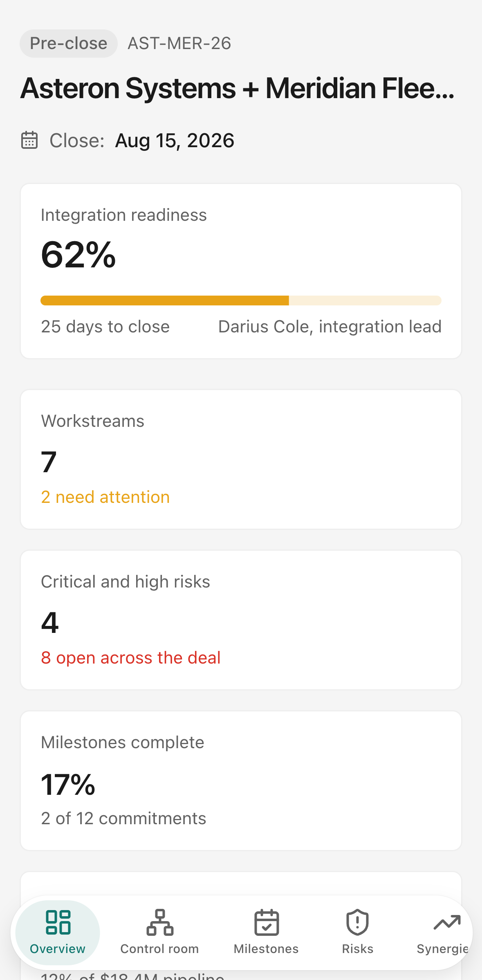Click the calendar icon beside Close date
The image size is (482, 980).
tap(29, 140)
